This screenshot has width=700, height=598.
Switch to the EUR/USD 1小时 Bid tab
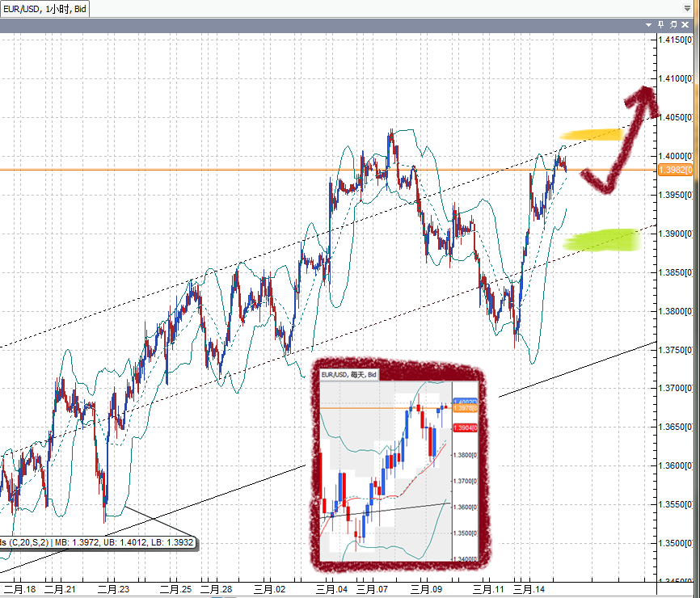pos(44,10)
